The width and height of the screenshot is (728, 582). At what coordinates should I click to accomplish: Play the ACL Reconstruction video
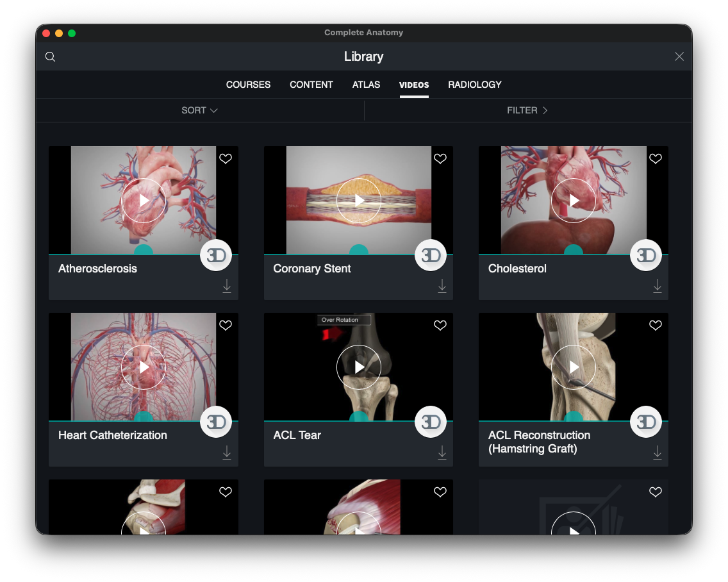[x=574, y=367]
